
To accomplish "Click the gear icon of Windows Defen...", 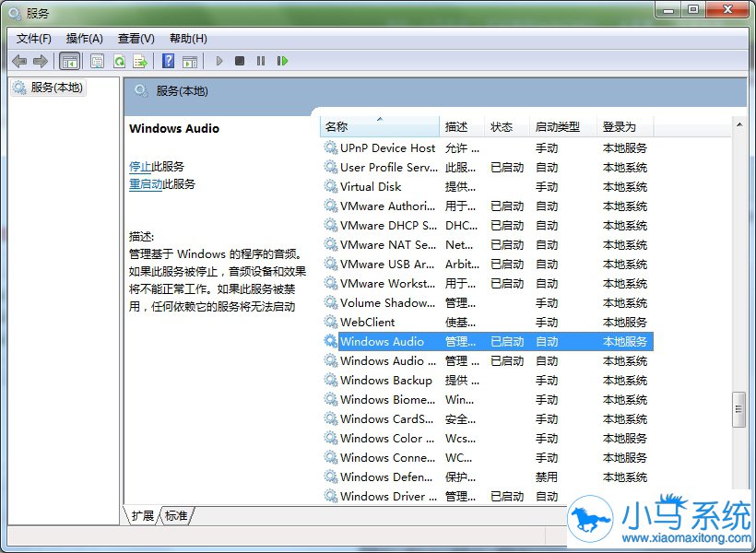I will pos(330,477).
